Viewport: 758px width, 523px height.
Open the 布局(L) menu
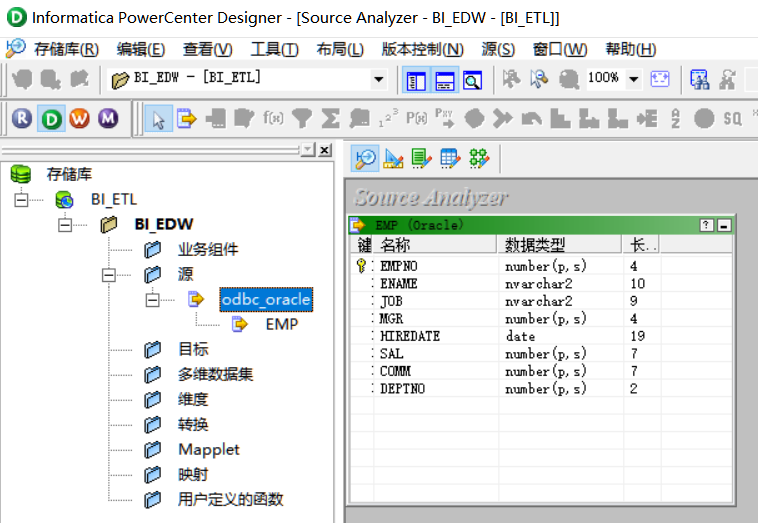tap(340, 49)
